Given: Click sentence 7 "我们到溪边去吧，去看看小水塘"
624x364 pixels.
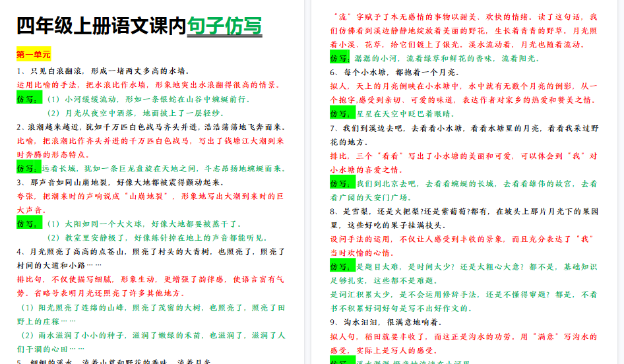Looking at the screenshot, I should point(464,129).
